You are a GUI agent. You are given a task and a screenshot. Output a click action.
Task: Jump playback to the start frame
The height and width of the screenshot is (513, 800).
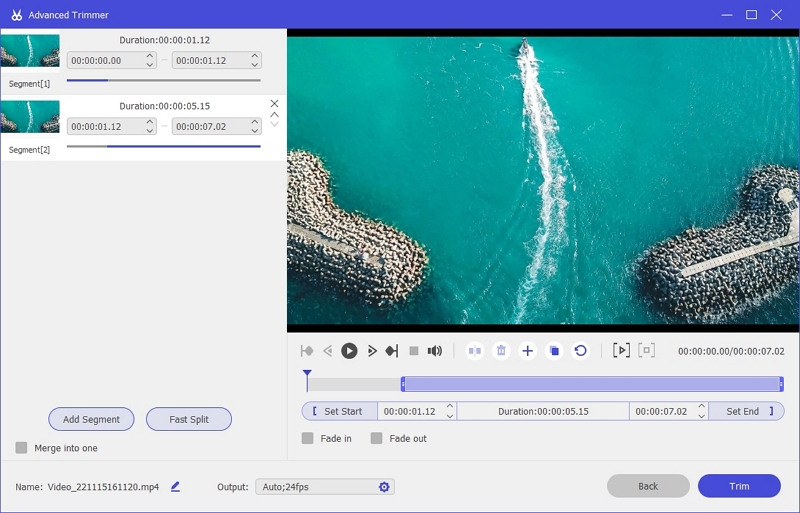[x=307, y=351]
